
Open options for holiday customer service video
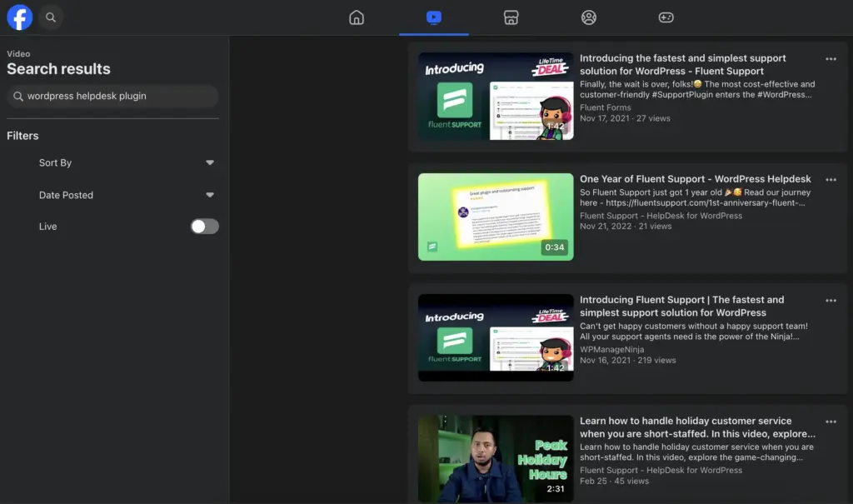[x=831, y=422]
